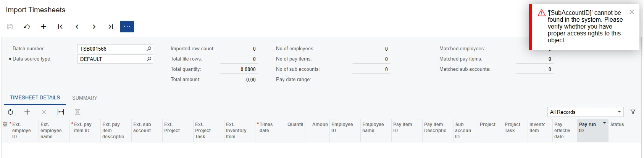Click the Ext. Project Task column header
The image size is (644, 158).
pos(209,131)
